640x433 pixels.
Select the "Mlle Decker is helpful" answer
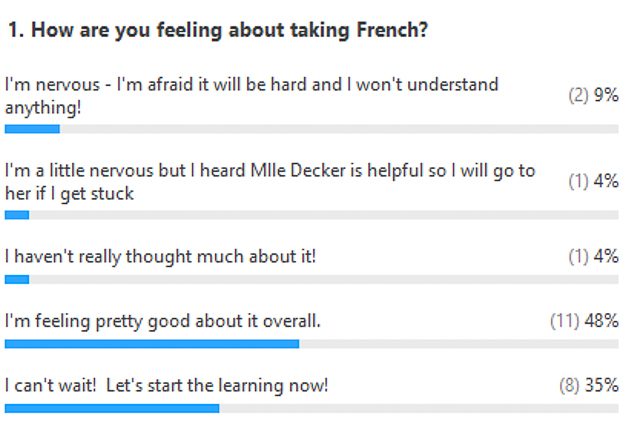click(270, 182)
